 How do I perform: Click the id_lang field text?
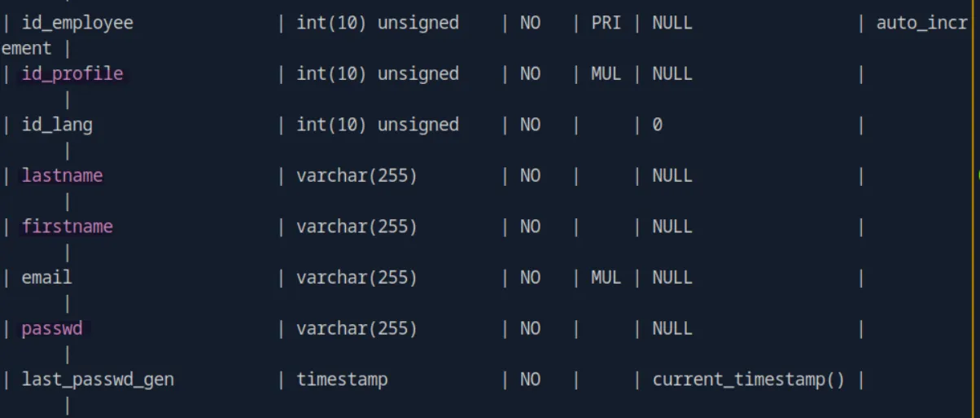click(x=57, y=125)
